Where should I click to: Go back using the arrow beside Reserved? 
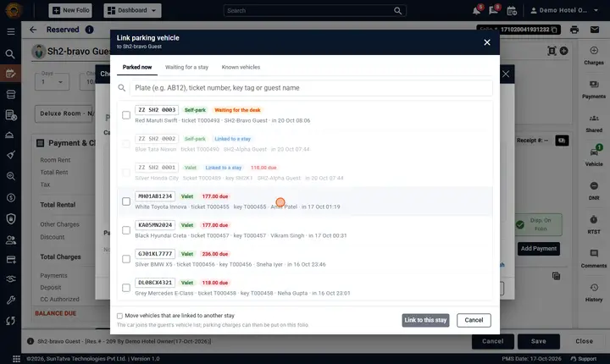(x=33, y=30)
